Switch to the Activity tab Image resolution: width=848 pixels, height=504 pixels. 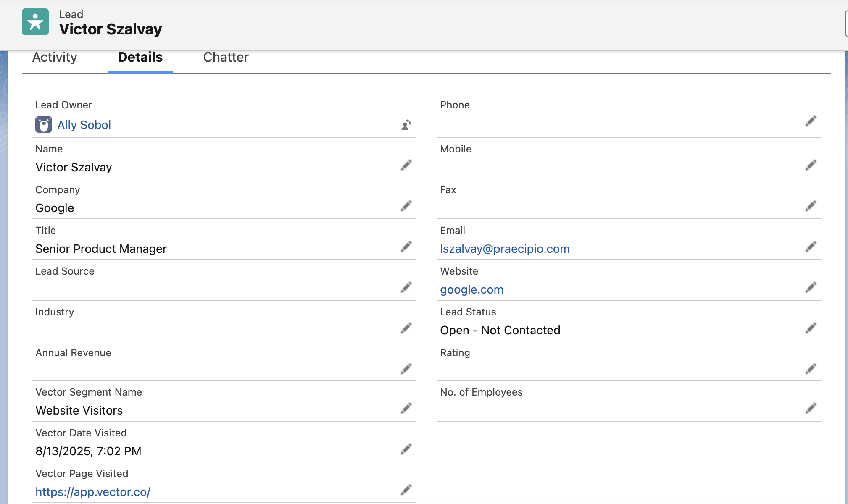(x=55, y=57)
